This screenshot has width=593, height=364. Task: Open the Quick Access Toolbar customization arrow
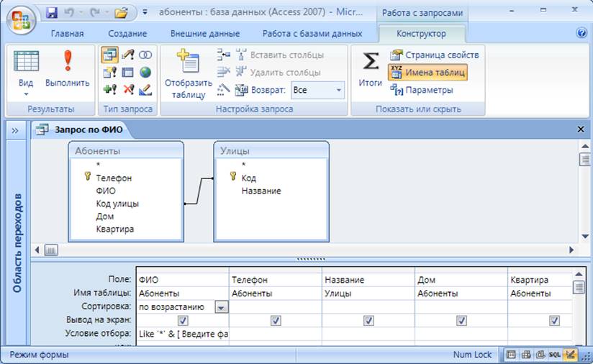coord(145,12)
